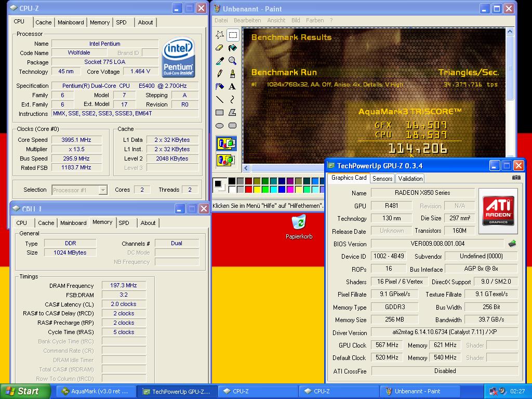Enable opaque selection option in Paint toolbox

tap(227, 143)
